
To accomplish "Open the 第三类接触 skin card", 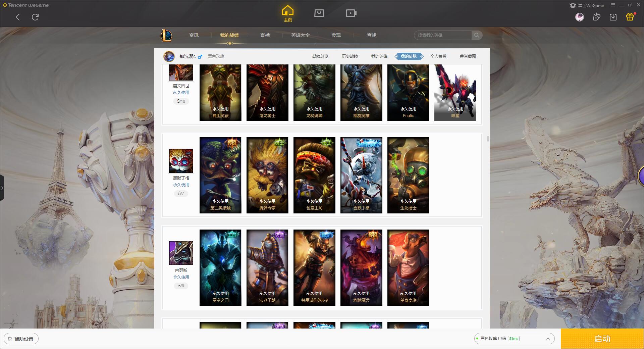I will (x=220, y=175).
